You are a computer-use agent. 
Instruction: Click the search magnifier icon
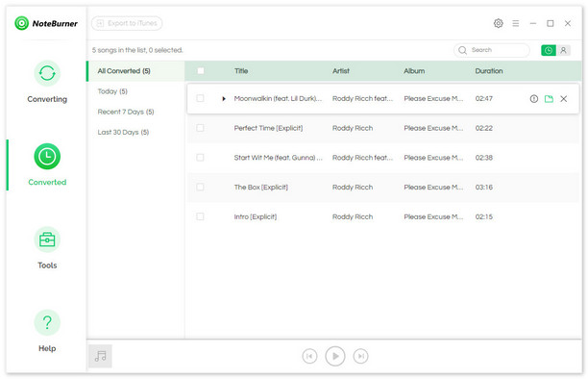coord(462,50)
